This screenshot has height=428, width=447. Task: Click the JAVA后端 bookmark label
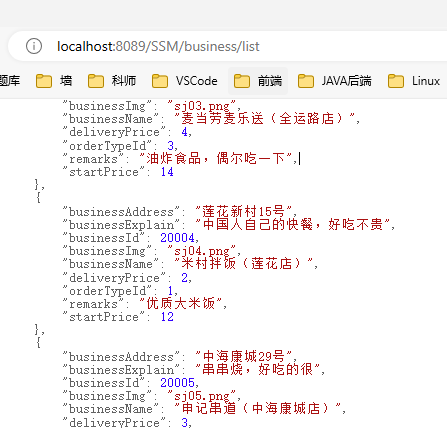pyautogui.click(x=347, y=81)
